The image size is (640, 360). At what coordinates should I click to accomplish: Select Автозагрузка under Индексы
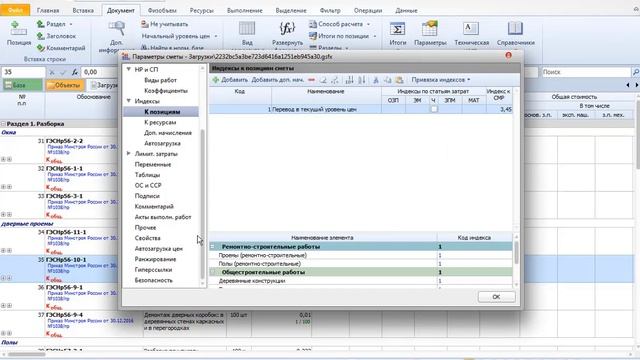pos(162,143)
